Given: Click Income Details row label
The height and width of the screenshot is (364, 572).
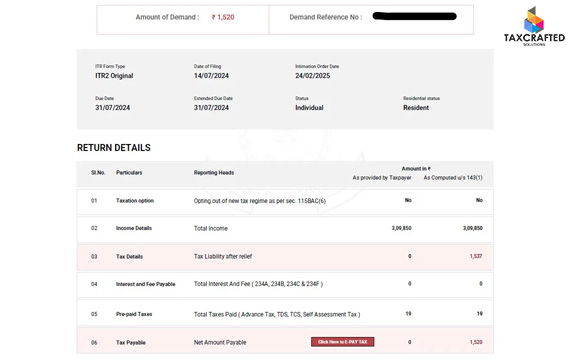Looking at the screenshot, I should tap(134, 228).
